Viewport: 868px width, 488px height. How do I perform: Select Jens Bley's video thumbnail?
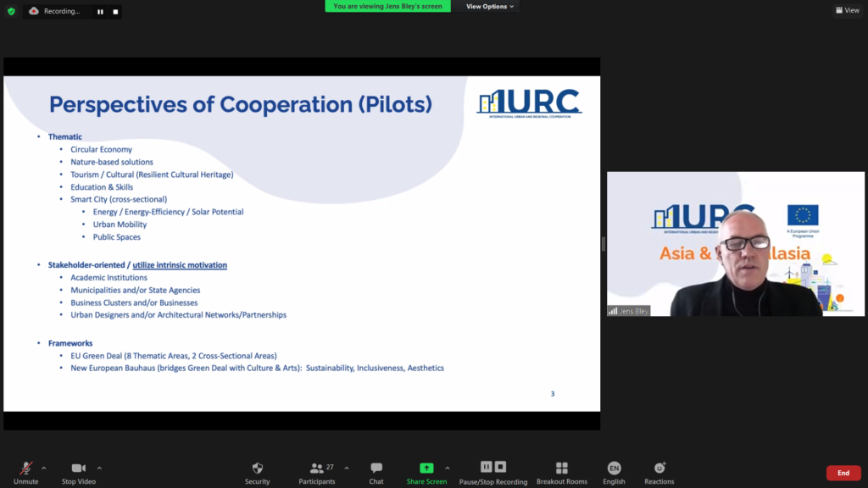pos(735,244)
